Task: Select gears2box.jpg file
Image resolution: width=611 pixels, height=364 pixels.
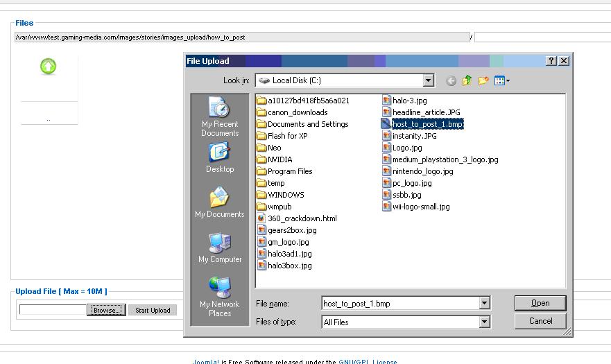Action: click(287, 230)
